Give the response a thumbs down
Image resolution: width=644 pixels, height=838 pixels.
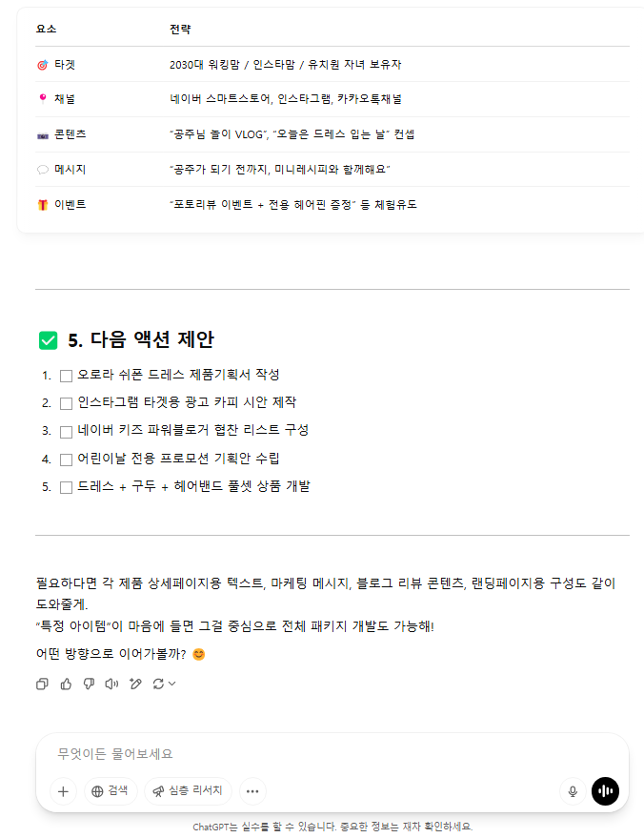[x=89, y=684]
